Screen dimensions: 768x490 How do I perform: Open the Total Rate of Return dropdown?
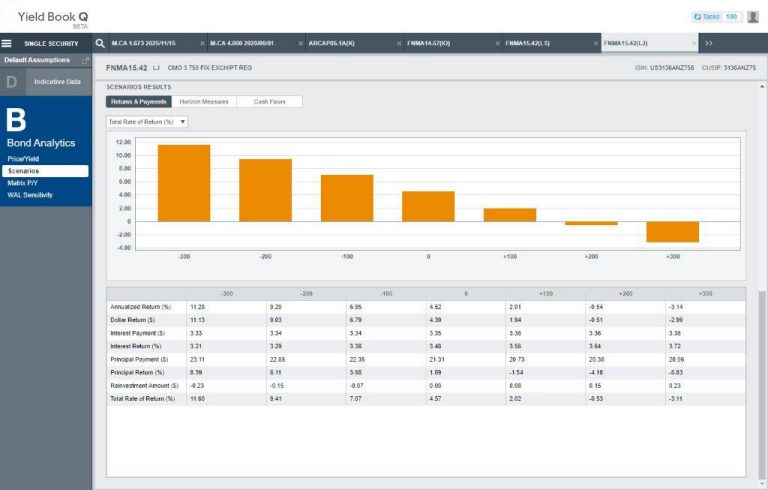coord(147,122)
